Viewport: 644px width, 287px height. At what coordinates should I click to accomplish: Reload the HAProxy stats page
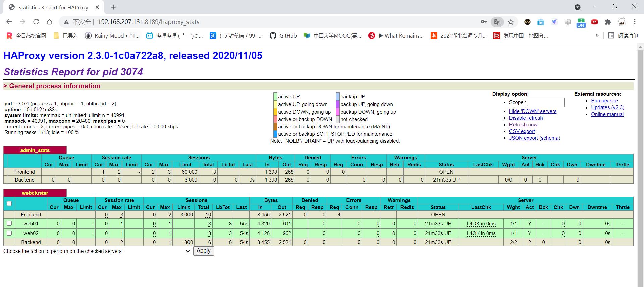[36, 22]
